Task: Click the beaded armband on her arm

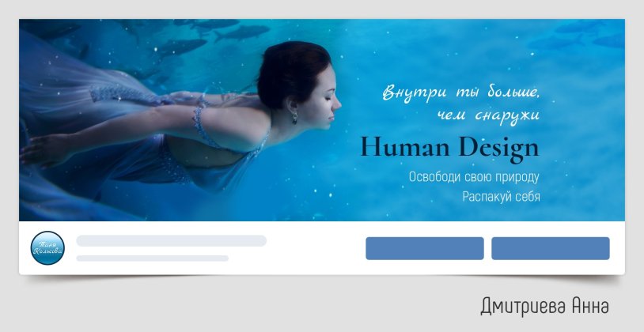Action: click(x=199, y=122)
